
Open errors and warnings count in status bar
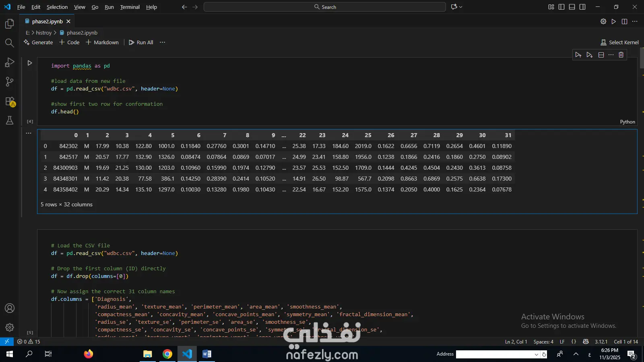click(x=29, y=341)
